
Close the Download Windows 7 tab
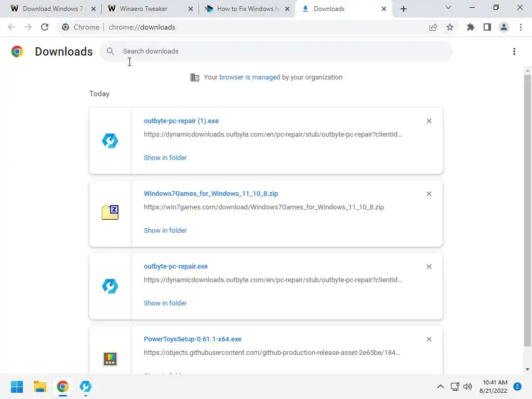click(94, 9)
